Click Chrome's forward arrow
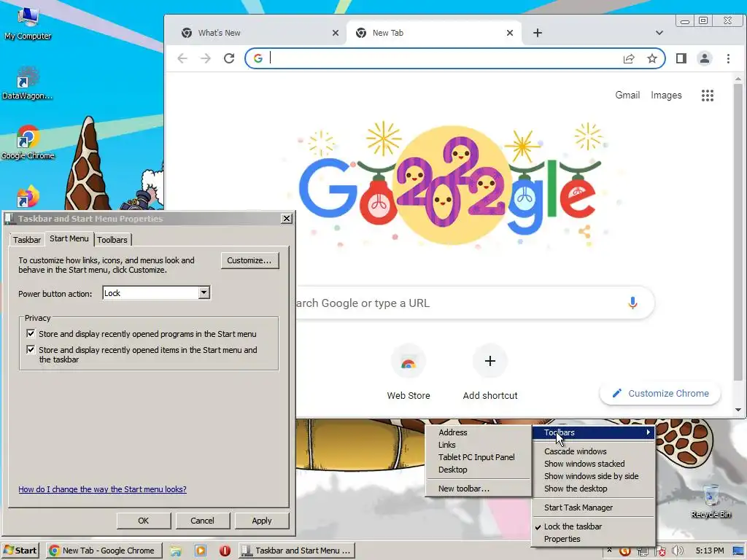This screenshot has height=560, width=747. click(205, 58)
